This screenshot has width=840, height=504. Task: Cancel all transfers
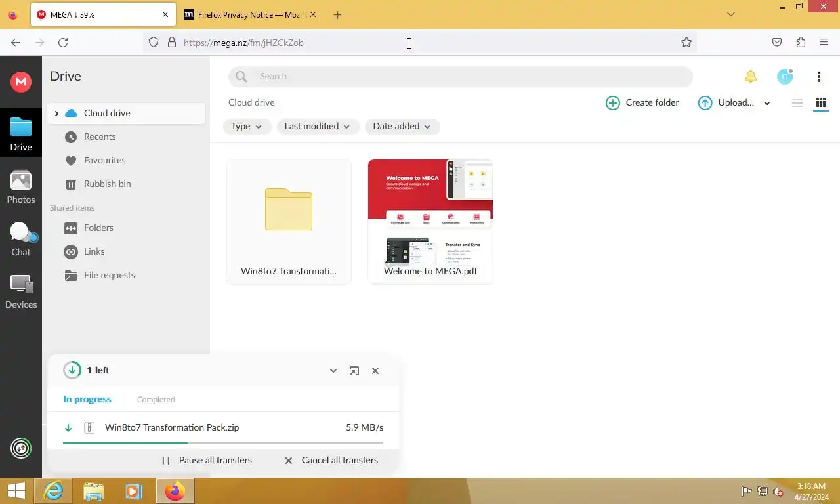(x=331, y=460)
